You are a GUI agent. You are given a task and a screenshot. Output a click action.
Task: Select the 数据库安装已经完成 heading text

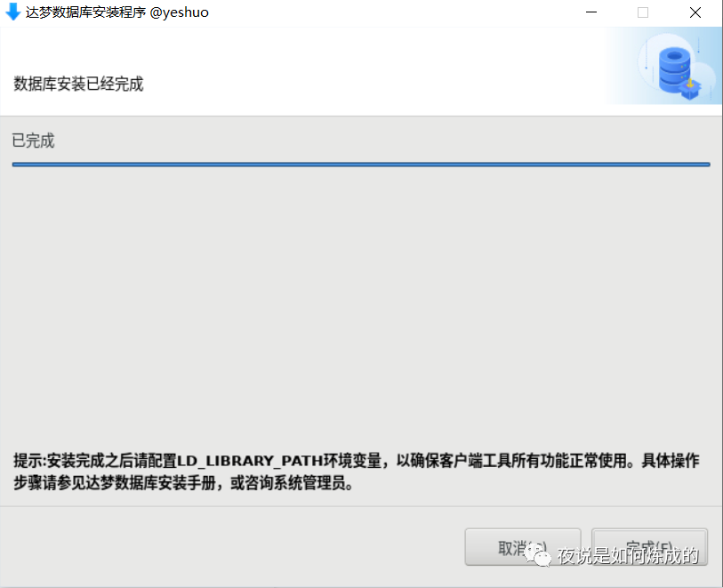pyautogui.click(x=78, y=84)
